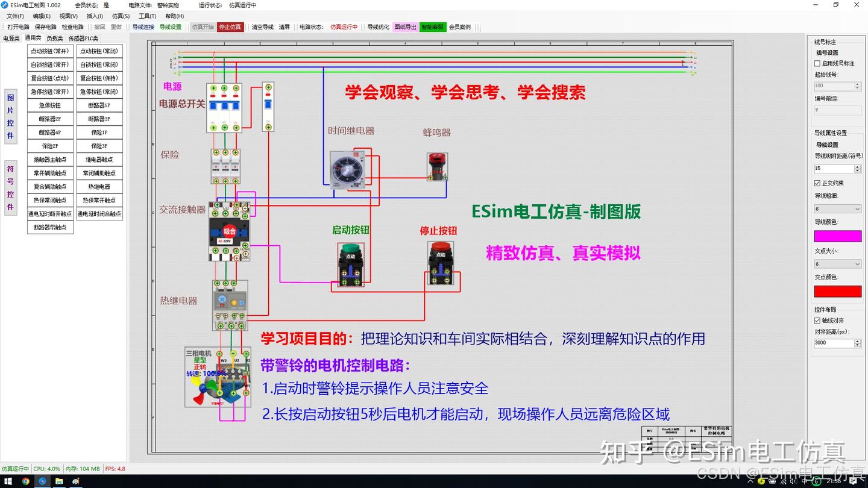The height and width of the screenshot is (488, 868).
Task: Click the 导线吸附距离 value field
Action: [834, 169]
